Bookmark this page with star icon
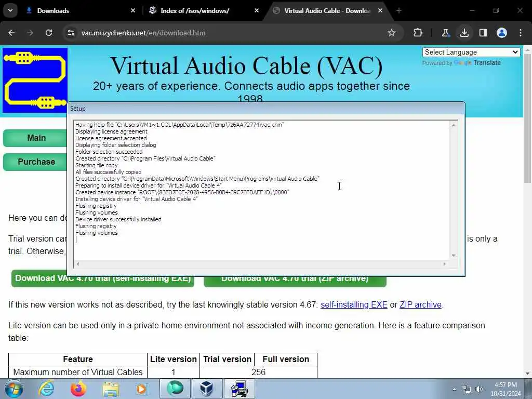Screen dimensions: 532x399 click(392, 33)
